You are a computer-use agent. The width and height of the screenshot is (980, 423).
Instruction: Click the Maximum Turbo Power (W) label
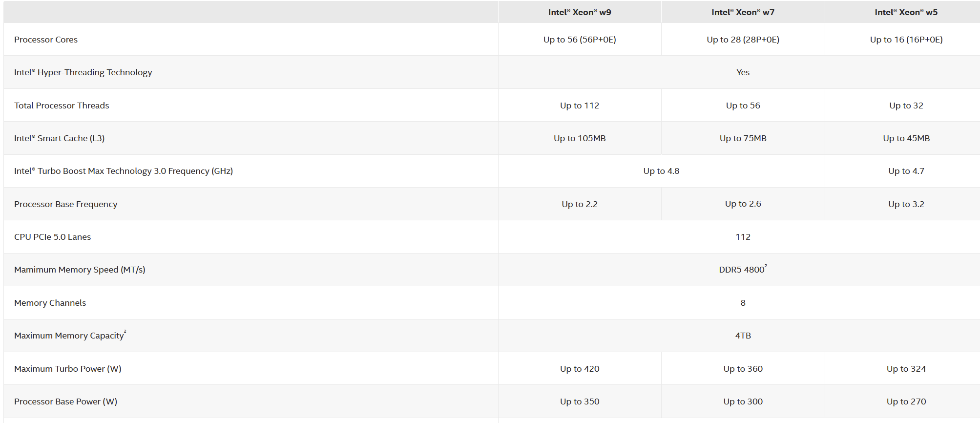pyautogui.click(x=68, y=369)
